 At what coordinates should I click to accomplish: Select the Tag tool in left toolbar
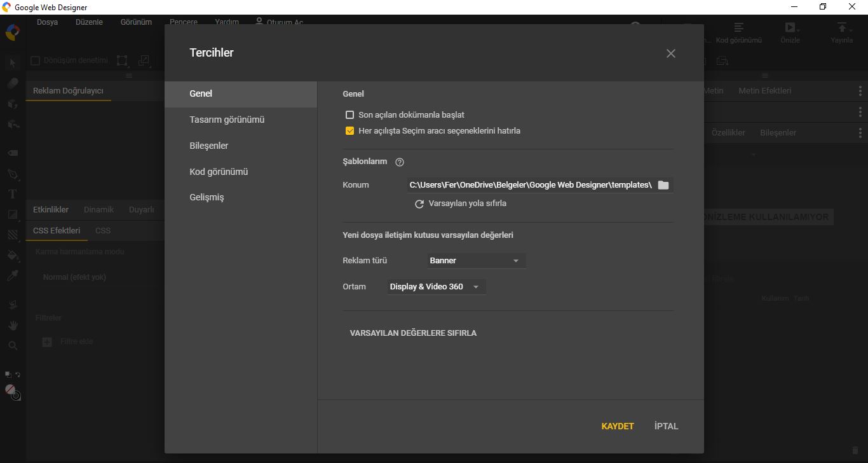(13, 153)
